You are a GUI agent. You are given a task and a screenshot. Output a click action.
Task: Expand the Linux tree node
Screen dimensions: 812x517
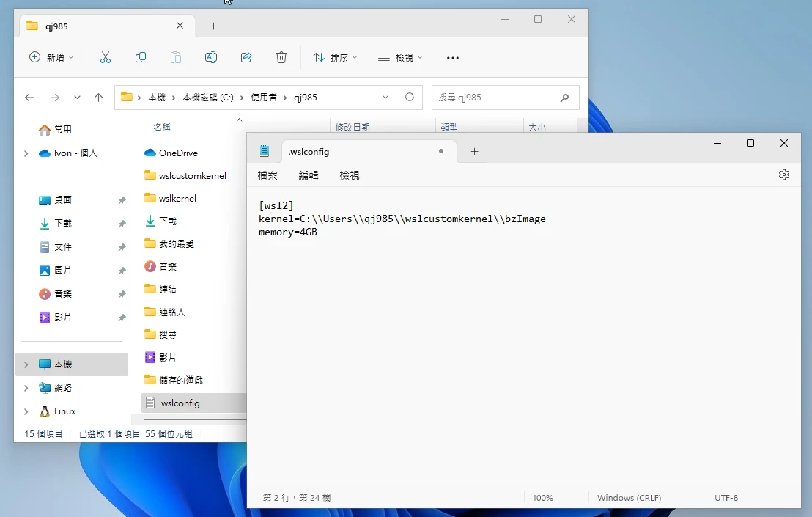26,411
